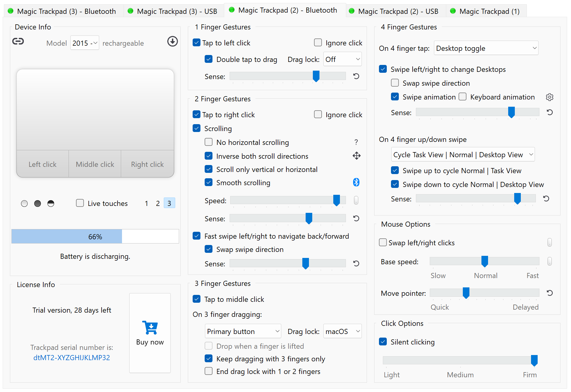The height and width of the screenshot is (392, 571).
Task: Click the download arrow icon near Model
Action: (x=173, y=41)
